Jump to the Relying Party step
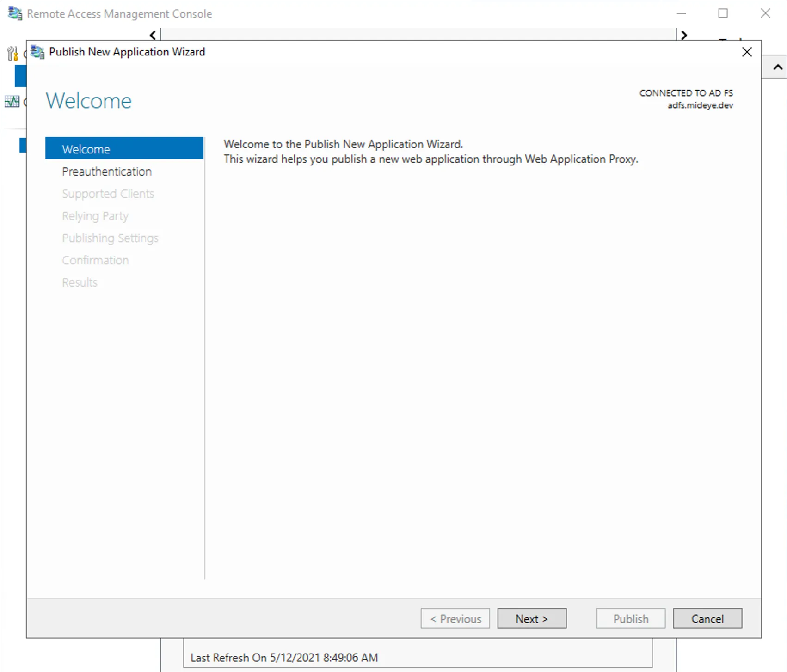This screenshot has height=672, width=787. pyautogui.click(x=95, y=216)
